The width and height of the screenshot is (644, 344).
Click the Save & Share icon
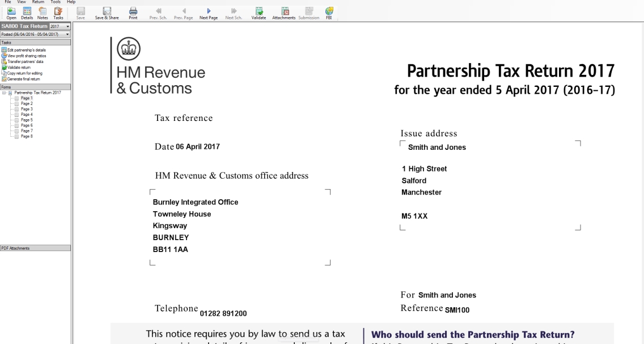click(107, 12)
